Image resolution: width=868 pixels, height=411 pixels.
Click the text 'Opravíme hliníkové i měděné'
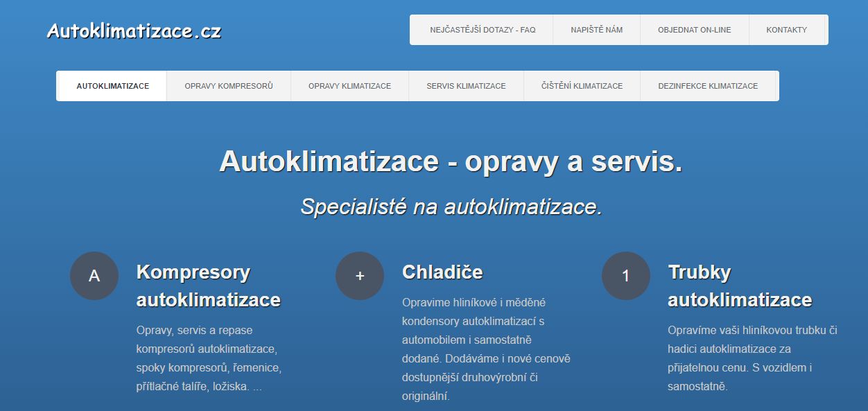pos(474,302)
